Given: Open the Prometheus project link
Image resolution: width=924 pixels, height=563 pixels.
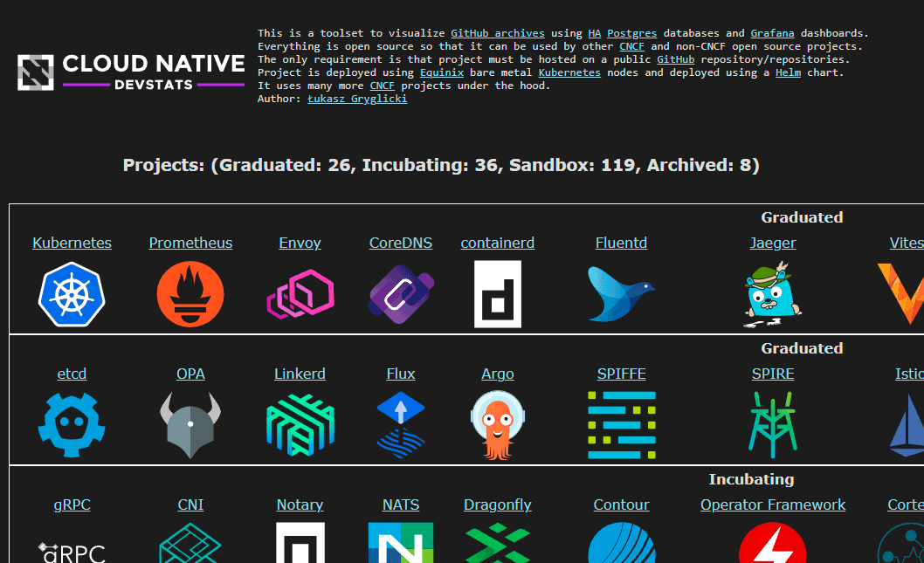Looking at the screenshot, I should tap(190, 243).
